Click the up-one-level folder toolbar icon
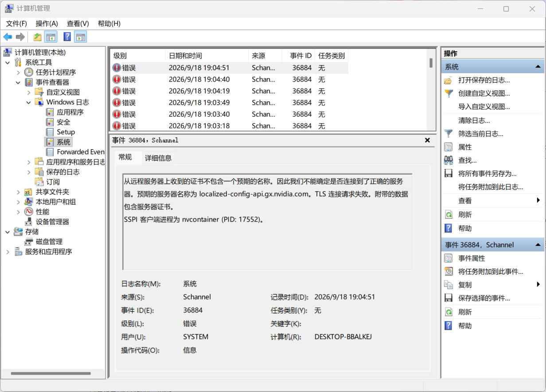The height and width of the screenshot is (392, 546). pyautogui.click(x=38, y=37)
